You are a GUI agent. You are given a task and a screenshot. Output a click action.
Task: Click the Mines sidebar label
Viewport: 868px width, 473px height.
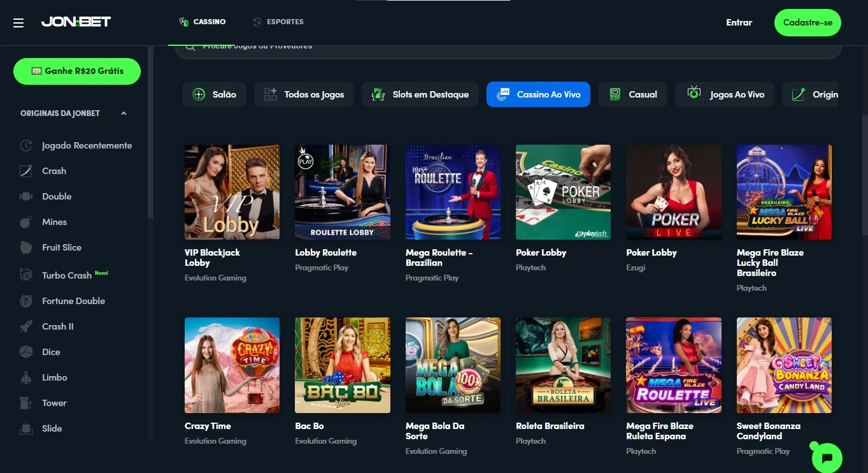click(x=54, y=222)
